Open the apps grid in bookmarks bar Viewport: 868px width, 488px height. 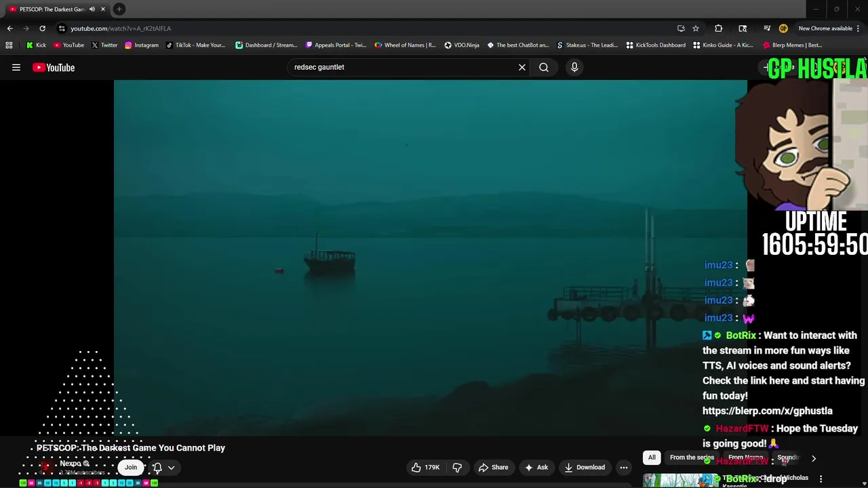pyautogui.click(x=9, y=45)
